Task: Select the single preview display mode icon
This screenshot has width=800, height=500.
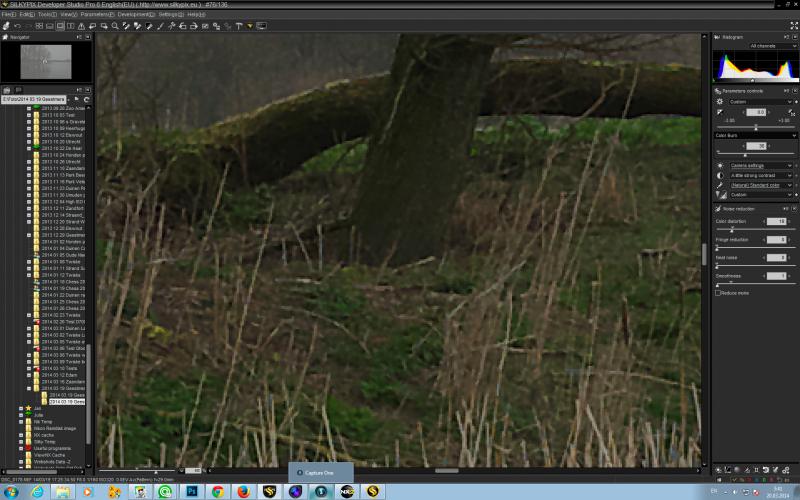Action: 60,26
